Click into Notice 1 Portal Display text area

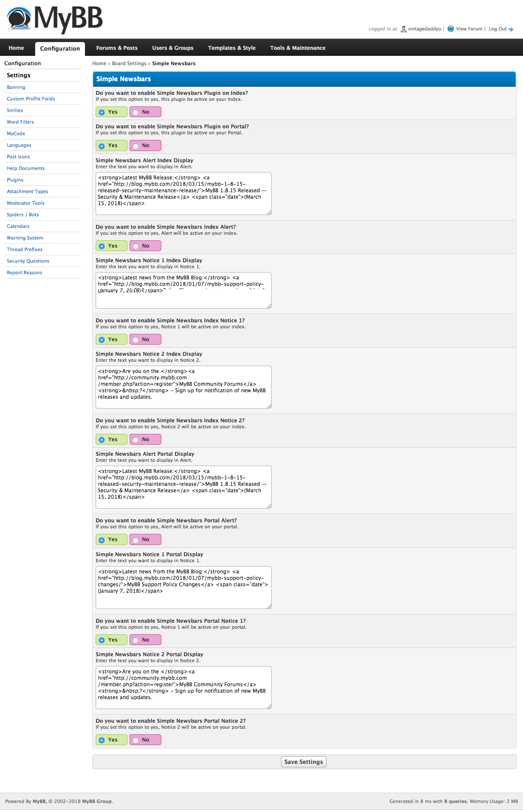(184, 588)
